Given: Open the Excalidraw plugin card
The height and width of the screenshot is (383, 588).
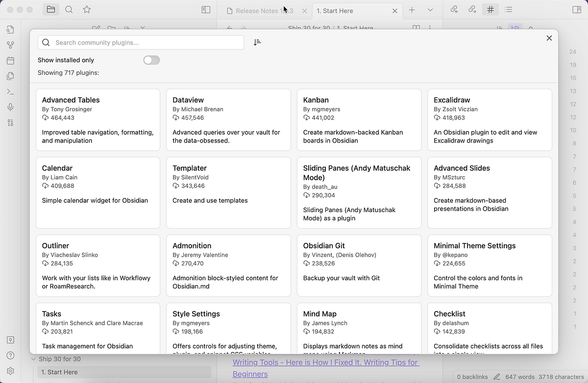Looking at the screenshot, I should point(490,120).
